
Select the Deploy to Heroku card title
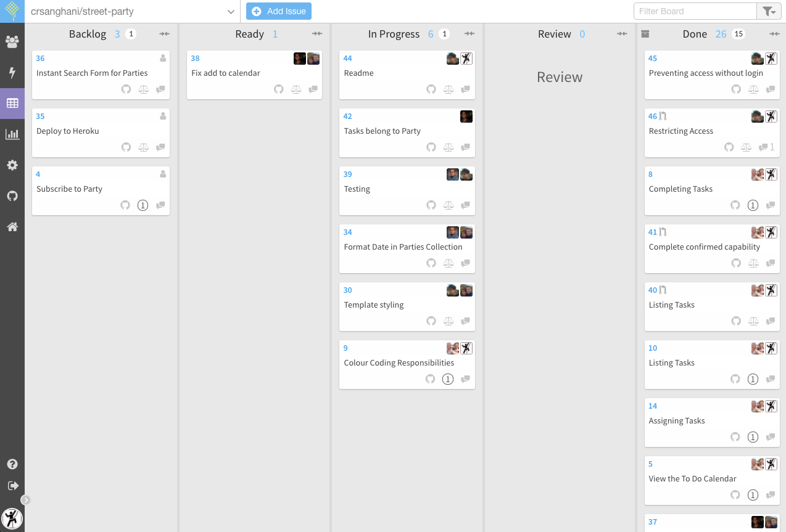(68, 131)
